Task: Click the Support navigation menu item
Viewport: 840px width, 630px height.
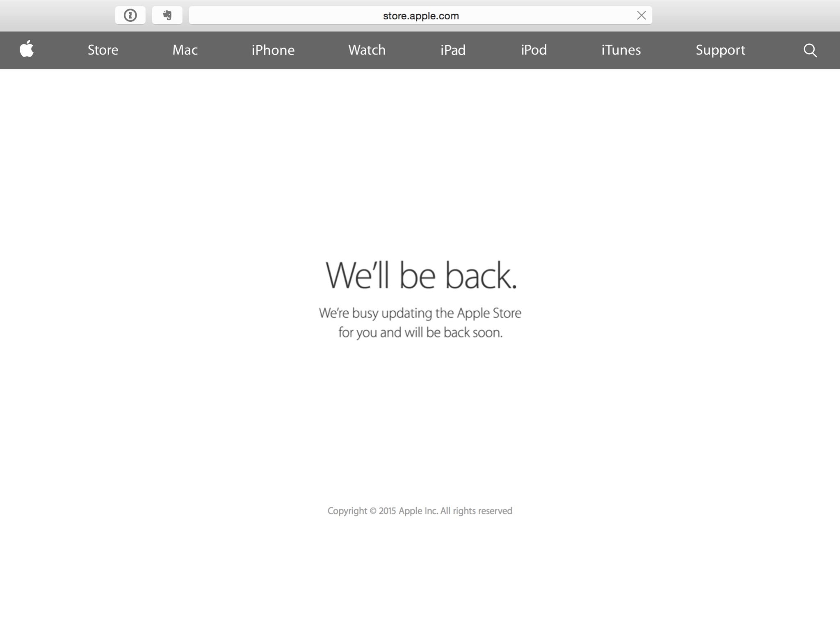Action: tap(720, 50)
